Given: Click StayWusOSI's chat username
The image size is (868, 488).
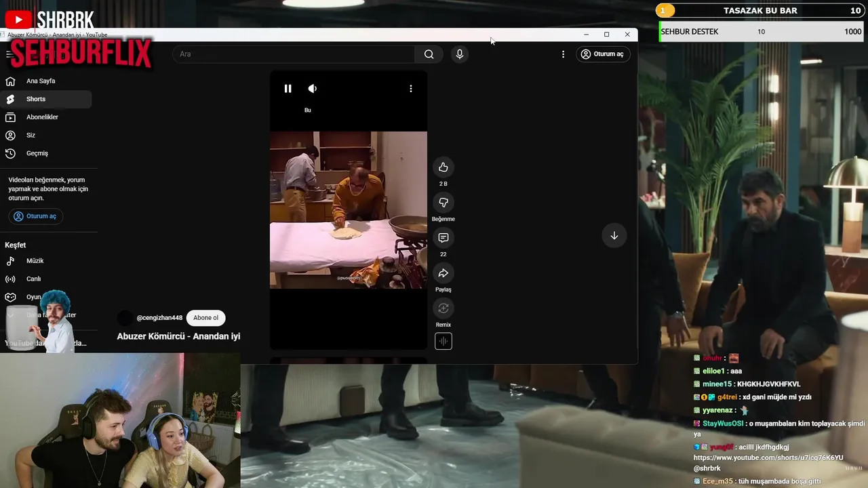Looking at the screenshot, I should pyautogui.click(x=723, y=424).
